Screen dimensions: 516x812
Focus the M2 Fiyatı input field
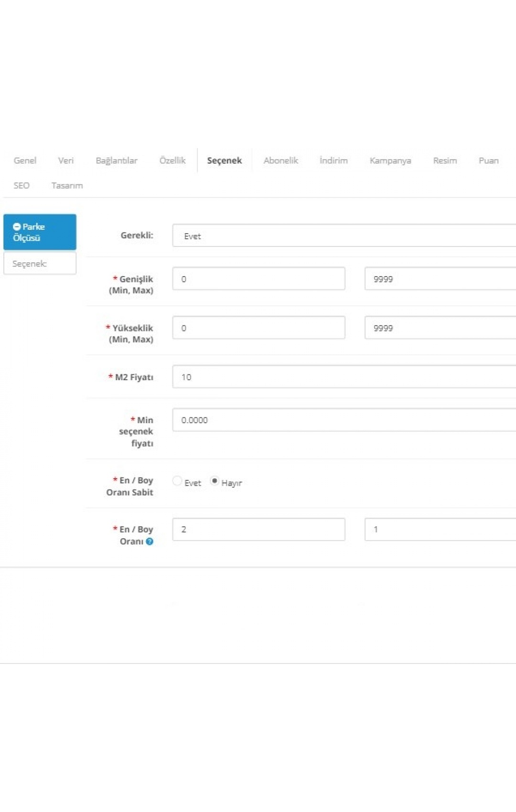(x=344, y=377)
